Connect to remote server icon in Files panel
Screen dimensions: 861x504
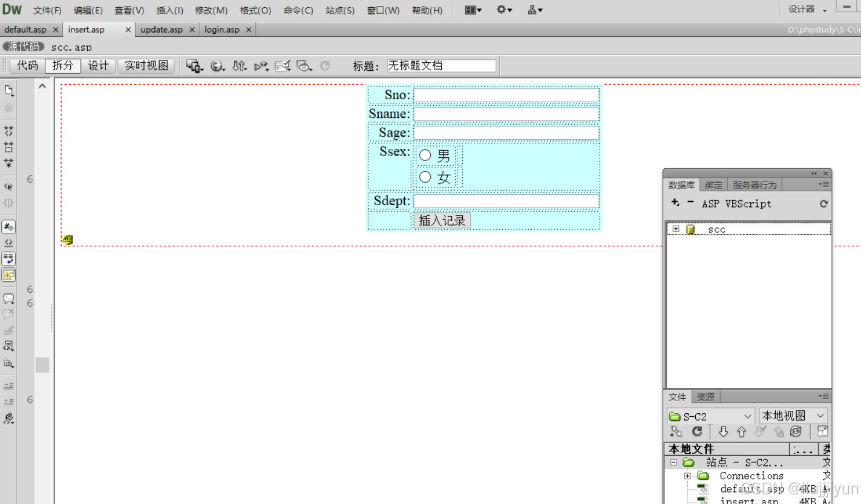pyautogui.click(x=676, y=431)
